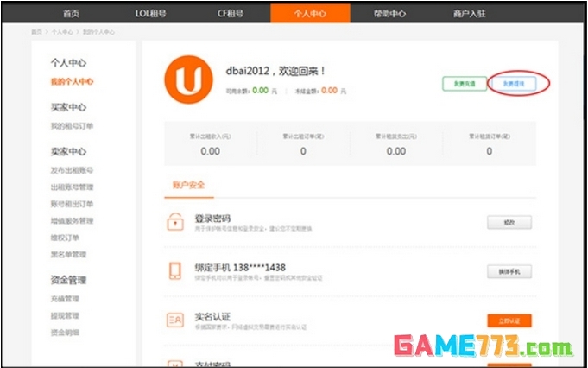Open the CF租号 navigation tab
Screen dimensions: 588x368
pyautogui.click(x=231, y=14)
